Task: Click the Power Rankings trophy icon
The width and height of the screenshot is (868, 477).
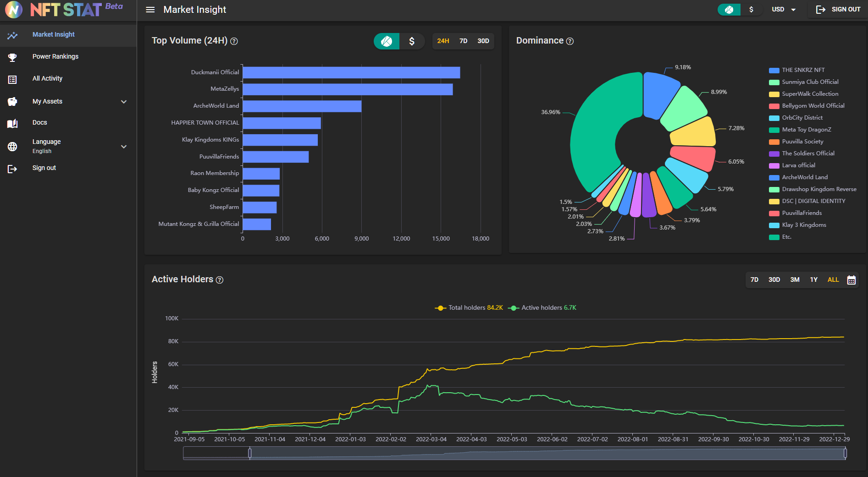Action: pos(12,57)
